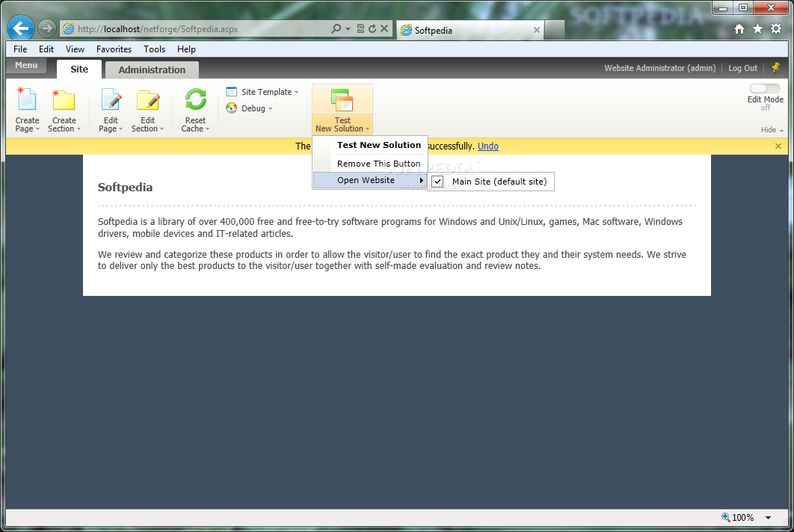This screenshot has width=794, height=532.
Task: Switch to the Administration tab
Action: pyautogui.click(x=152, y=69)
